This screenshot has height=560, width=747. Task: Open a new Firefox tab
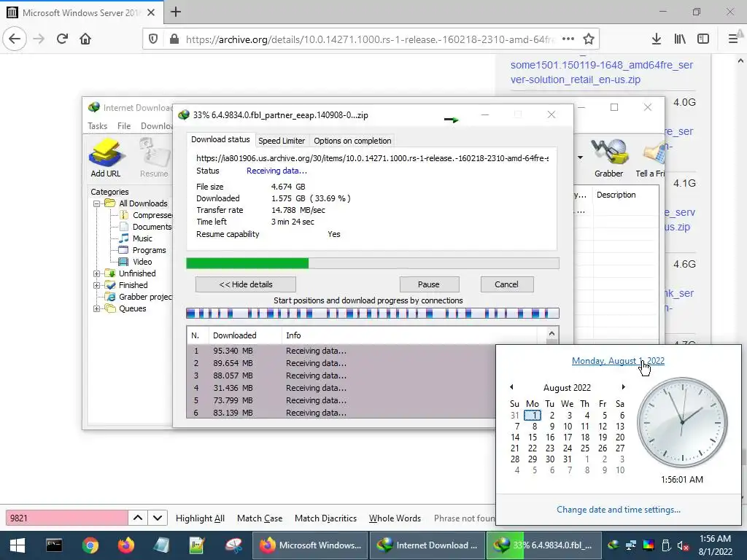pos(176,12)
